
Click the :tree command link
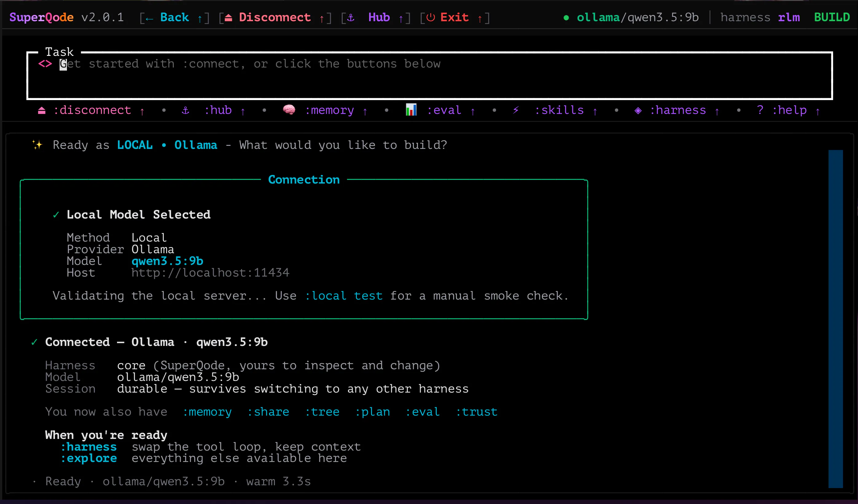[x=322, y=412]
